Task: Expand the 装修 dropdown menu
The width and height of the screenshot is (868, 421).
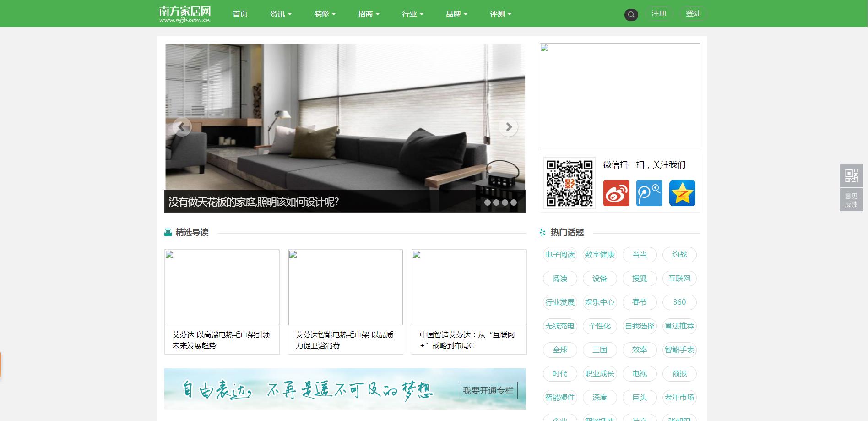Action: tap(325, 14)
